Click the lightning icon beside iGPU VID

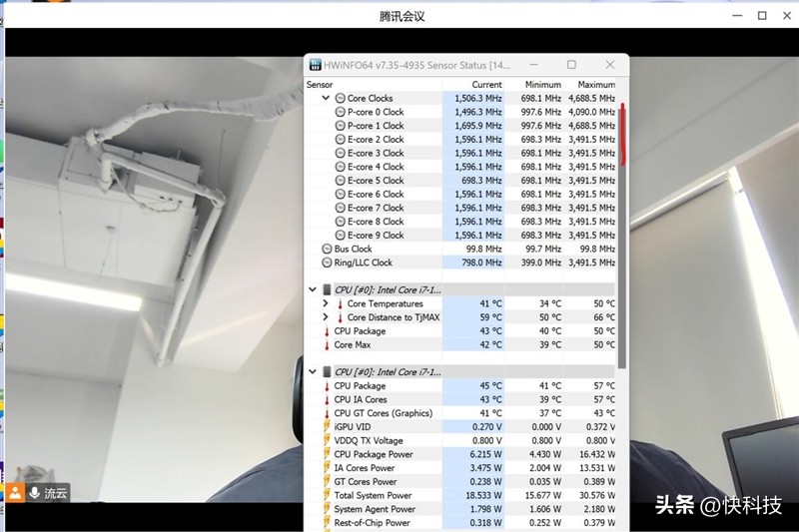click(x=327, y=426)
